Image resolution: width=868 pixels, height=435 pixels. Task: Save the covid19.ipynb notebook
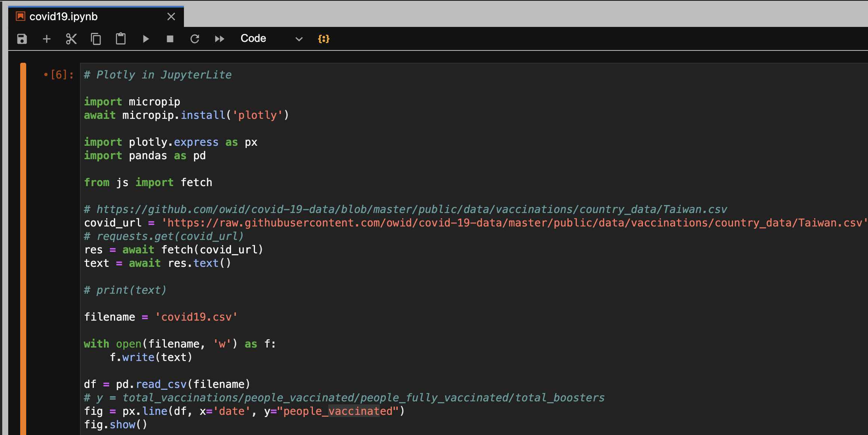point(22,38)
